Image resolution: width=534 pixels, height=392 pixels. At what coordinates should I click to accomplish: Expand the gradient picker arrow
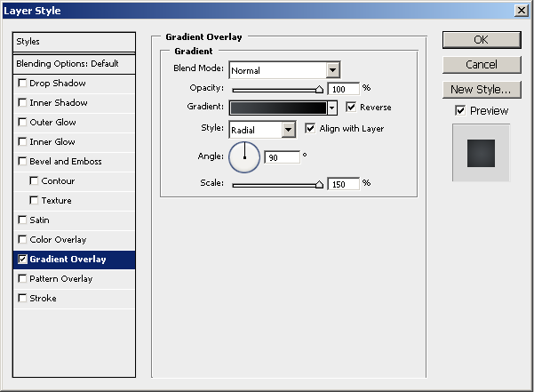pos(332,108)
